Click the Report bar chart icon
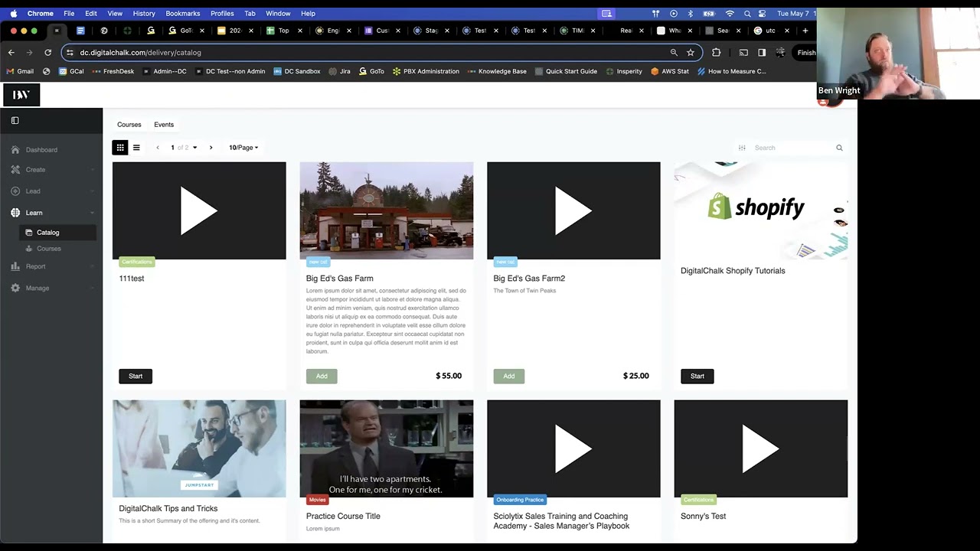 click(x=15, y=266)
